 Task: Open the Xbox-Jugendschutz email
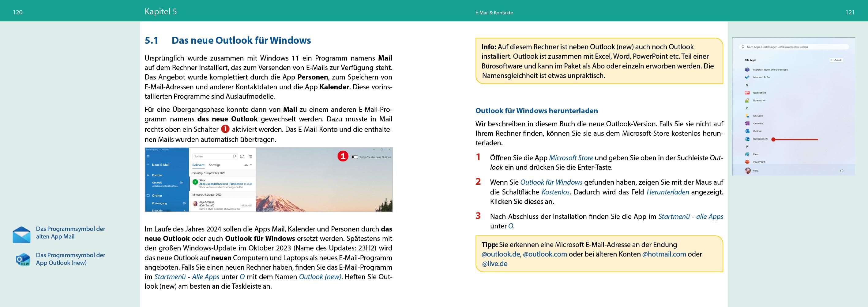tap(222, 184)
